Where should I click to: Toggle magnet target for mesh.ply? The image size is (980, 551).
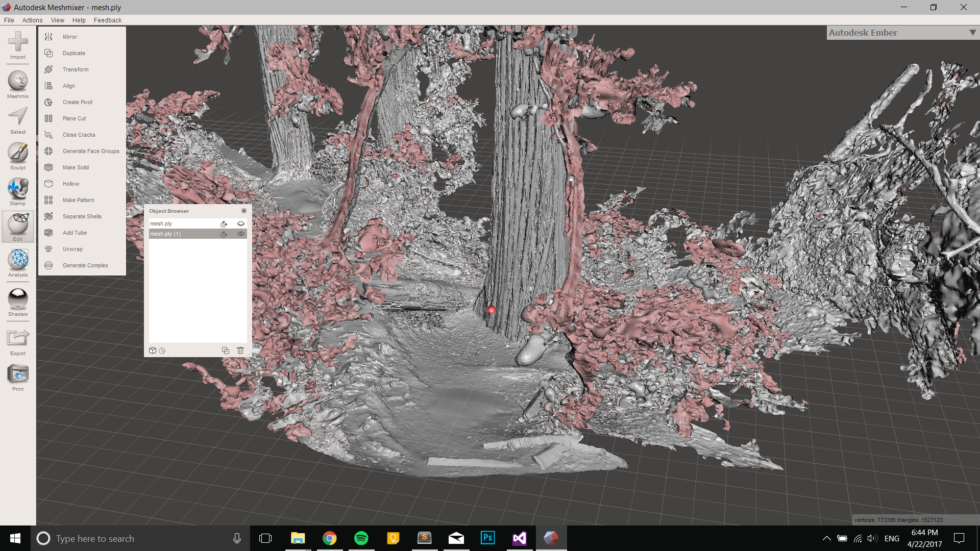point(224,223)
